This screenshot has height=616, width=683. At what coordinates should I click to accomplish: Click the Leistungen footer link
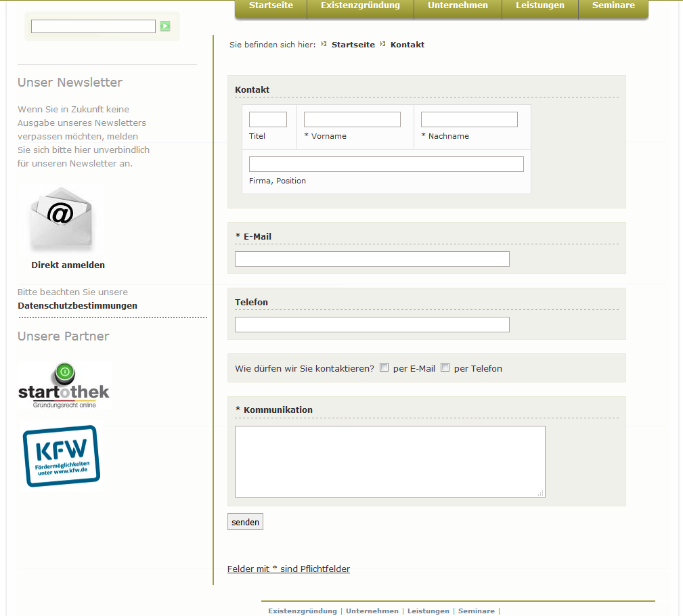click(428, 611)
